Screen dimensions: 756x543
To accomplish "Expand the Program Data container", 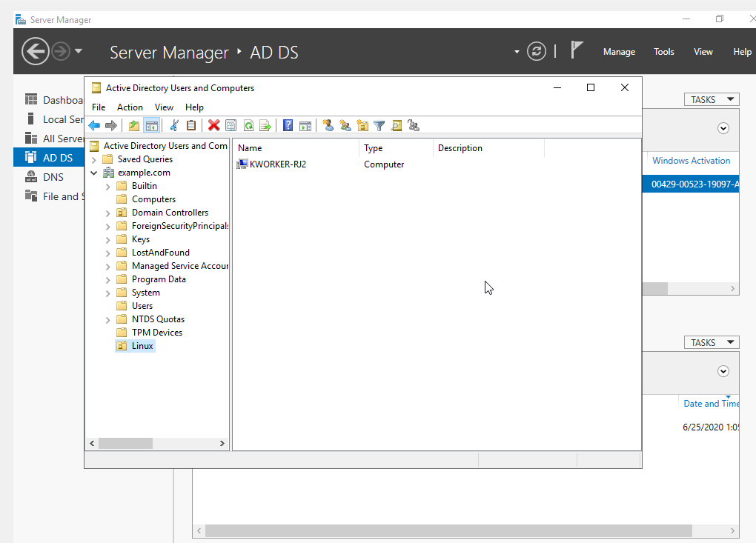I will [x=108, y=280].
